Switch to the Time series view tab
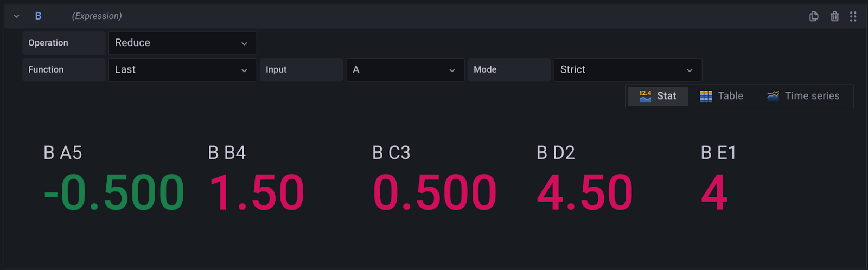The height and width of the screenshot is (270, 868). click(803, 96)
